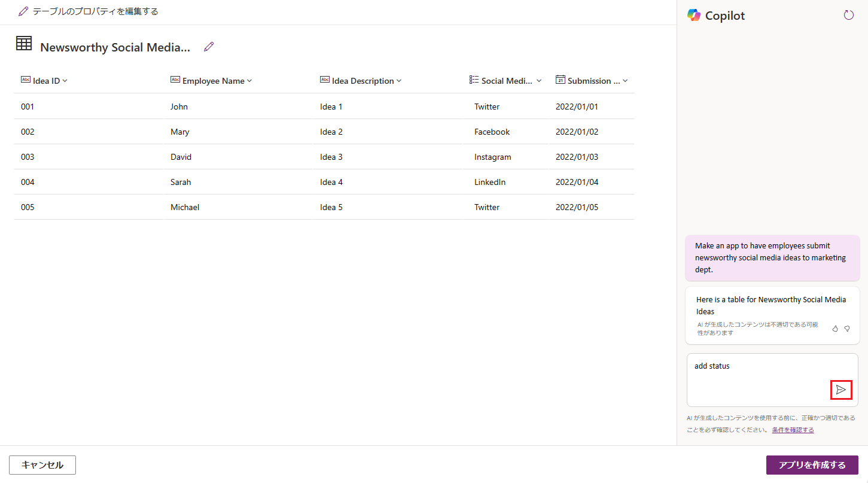Click the employee name Michael
This screenshot has width=868, height=483.
pyautogui.click(x=185, y=207)
